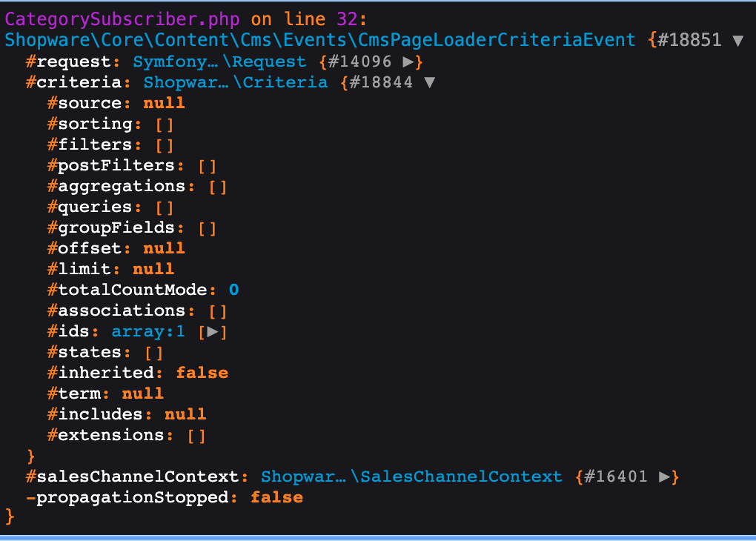
Task: Click the empty array after #extensions
Action: point(196,436)
